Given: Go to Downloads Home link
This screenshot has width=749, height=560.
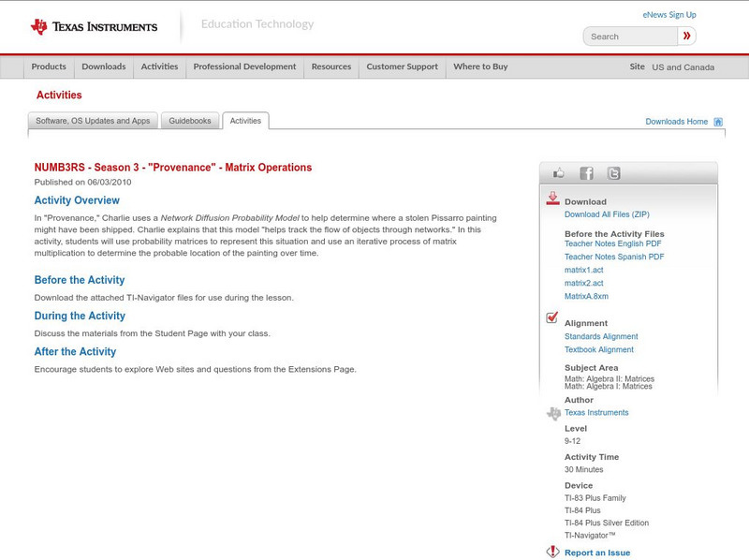Looking at the screenshot, I should [x=676, y=122].
